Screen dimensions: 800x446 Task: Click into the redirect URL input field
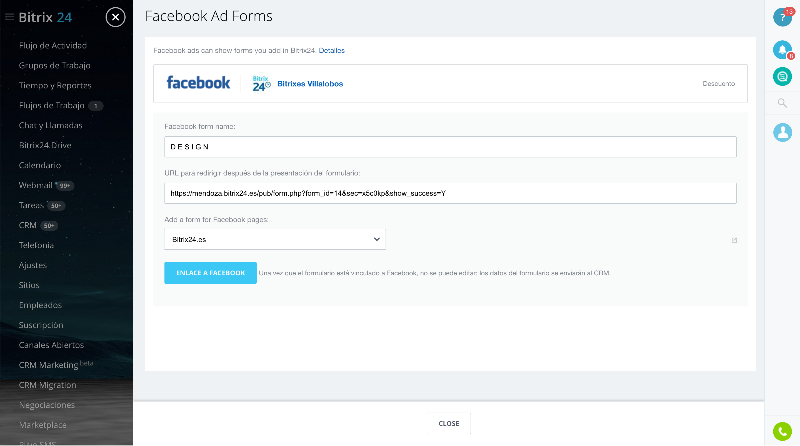[451, 193]
